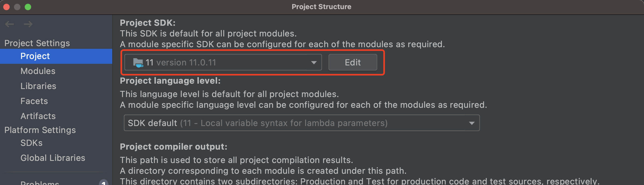Switch to the Facets section

coord(34,101)
